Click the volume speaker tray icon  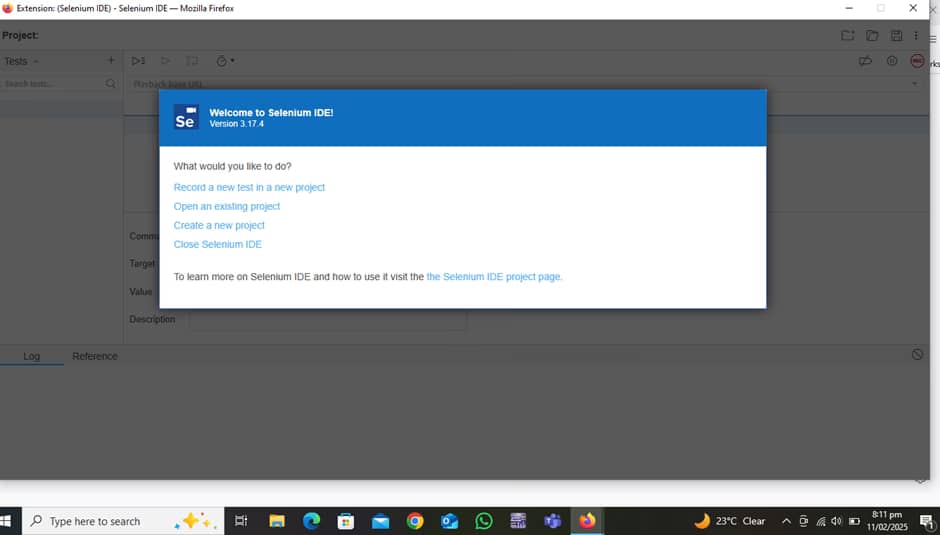pyautogui.click(x=837, y=521)
